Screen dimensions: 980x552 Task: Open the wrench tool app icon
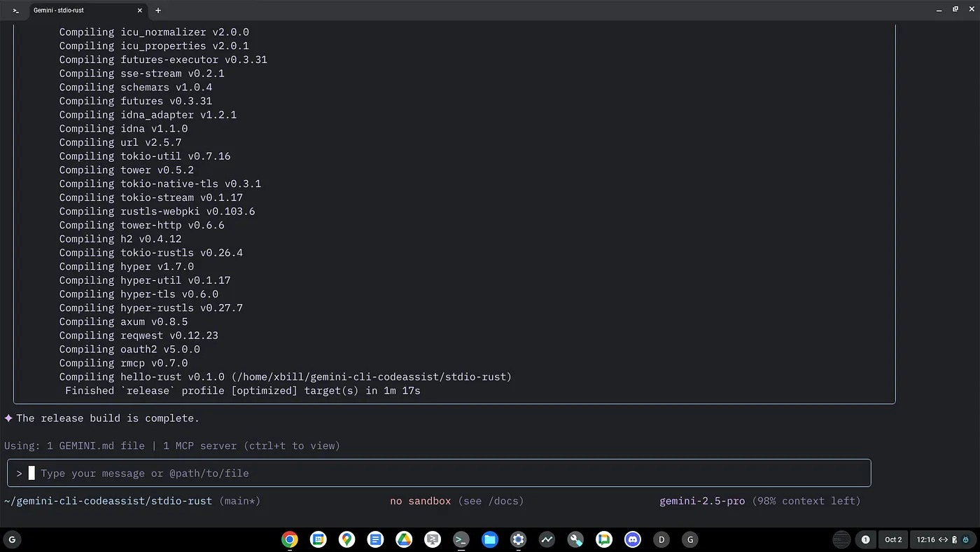pyautogui.click(x=575, y=539)
